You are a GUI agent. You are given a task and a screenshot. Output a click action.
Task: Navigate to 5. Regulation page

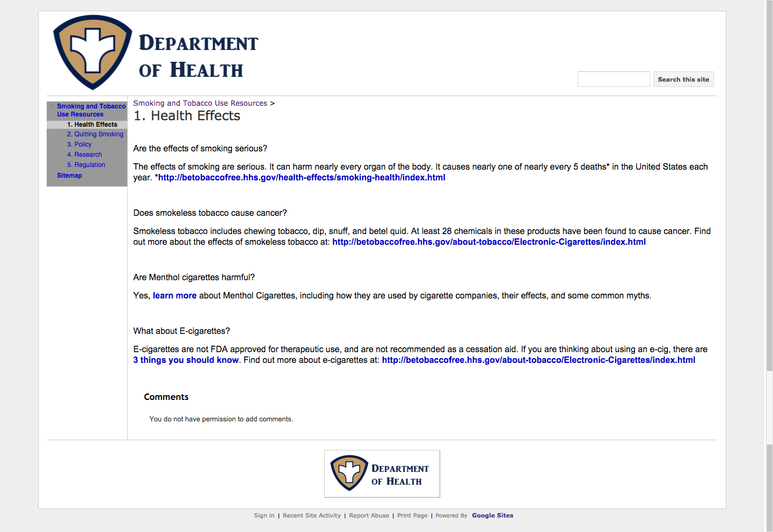(86, 165)
